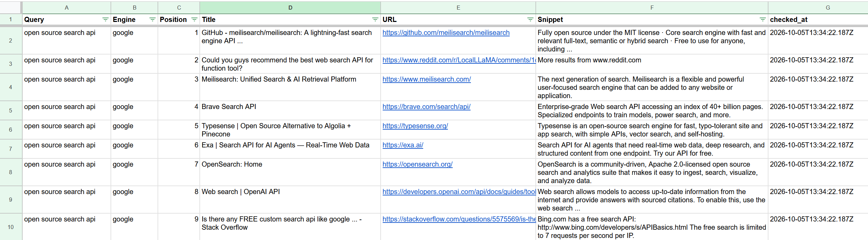
Task: Select the 'Fully open source under the MIT' snippet
Action: (x=652, y=40)
